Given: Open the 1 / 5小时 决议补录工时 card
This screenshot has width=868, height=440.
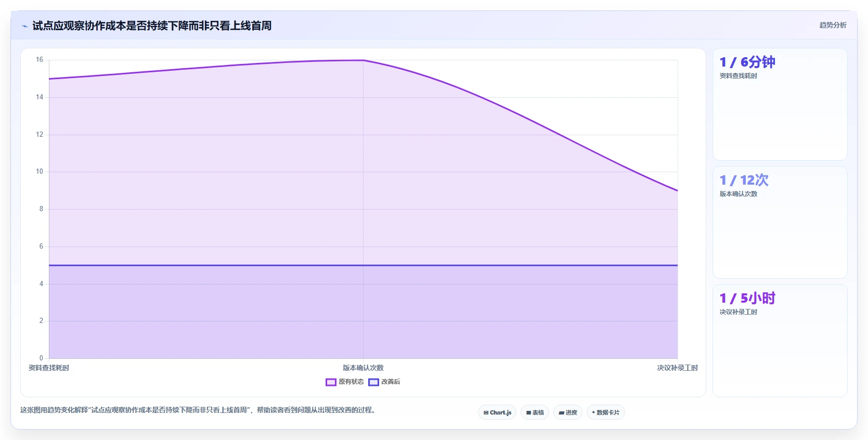Looking at the screenshot, I should click(x=780, y=341).
